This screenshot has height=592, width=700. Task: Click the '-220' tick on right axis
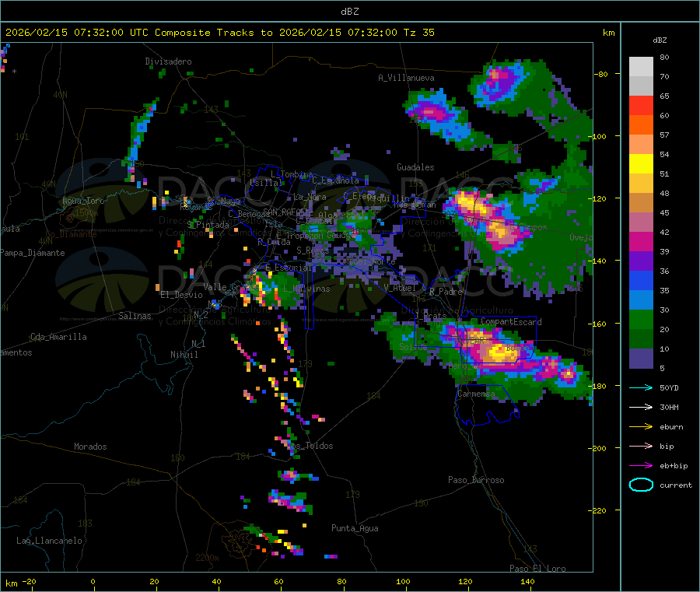598,510
